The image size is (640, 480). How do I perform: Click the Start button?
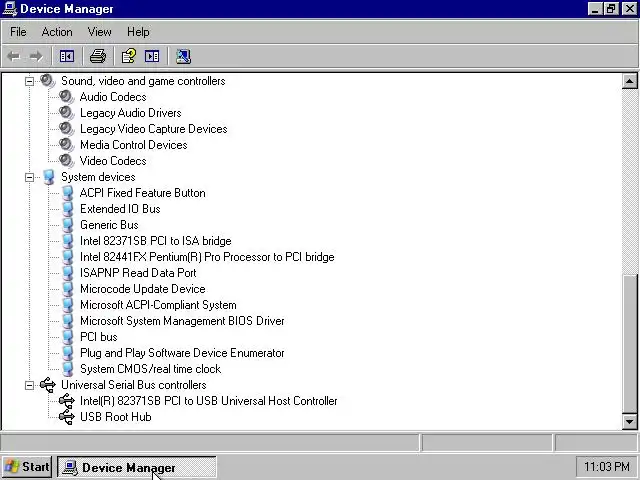[27, 467]
